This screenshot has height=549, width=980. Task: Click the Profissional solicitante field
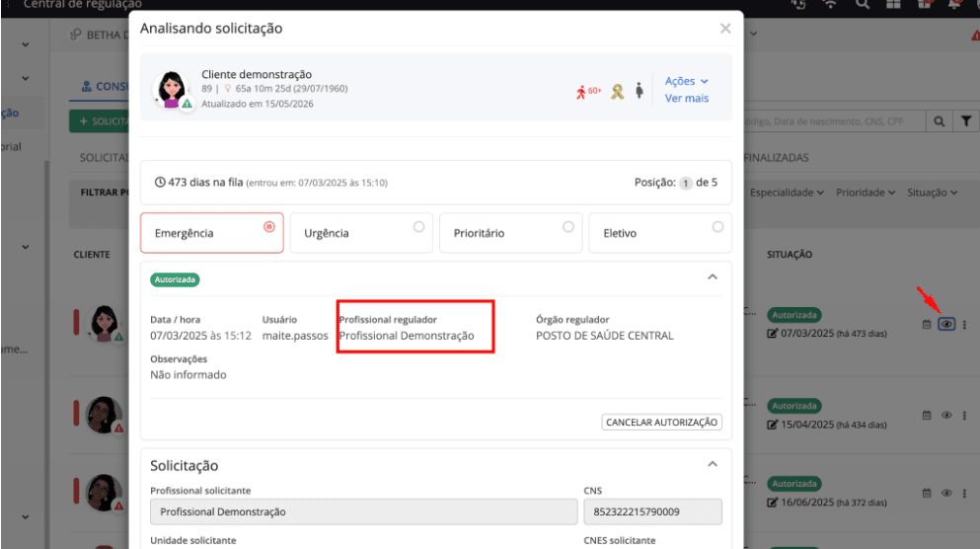tap(364, 511)
